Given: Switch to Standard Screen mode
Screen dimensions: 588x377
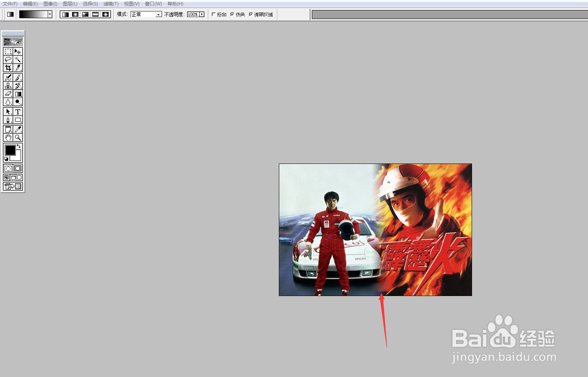Looking at the screenshot, I should click(x=7, y=177).
